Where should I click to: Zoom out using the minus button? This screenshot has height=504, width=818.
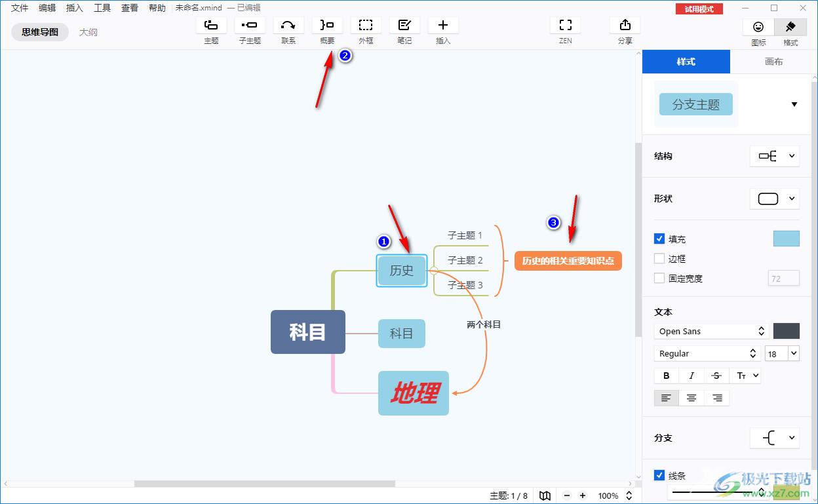tap(567, 496)
